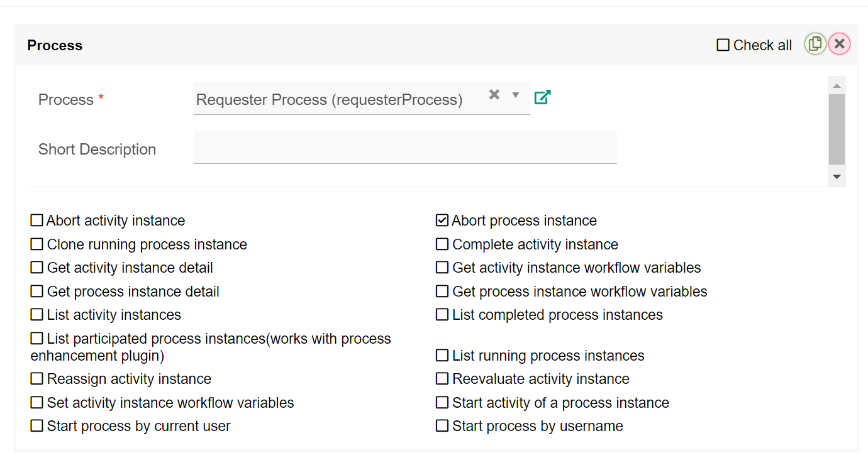Expand the Process dropdown arrow
This screenshot has height=453, width=868.
[516, 95]
